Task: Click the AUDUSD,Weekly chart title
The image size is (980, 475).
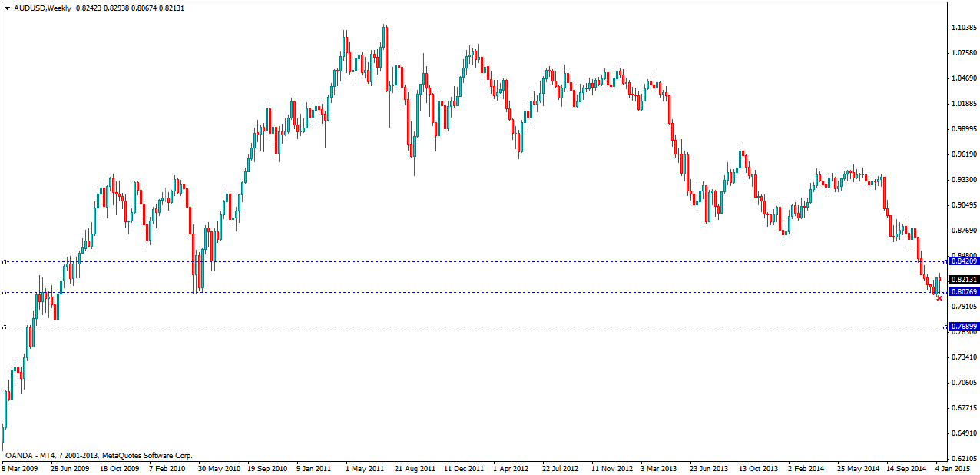Action: tap(42, 8)
